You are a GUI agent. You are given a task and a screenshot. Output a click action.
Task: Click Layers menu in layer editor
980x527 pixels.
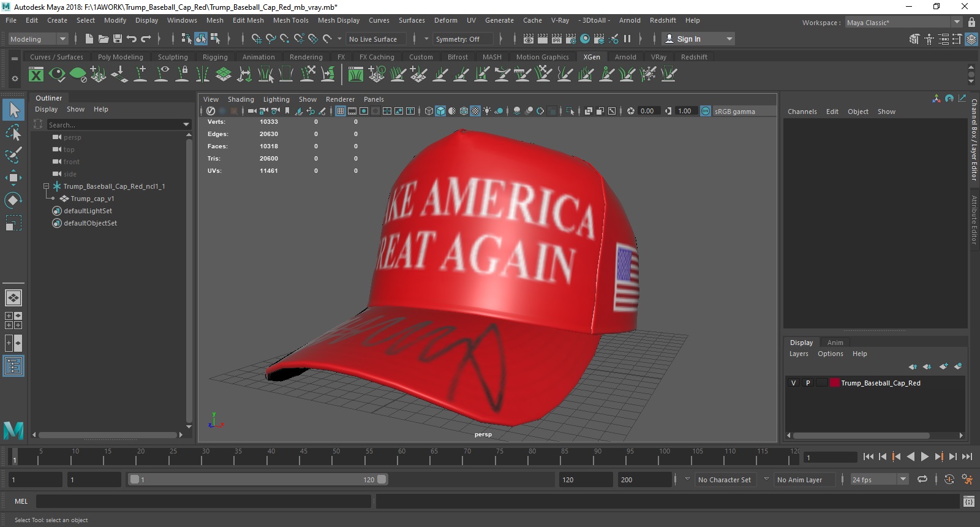(799, 354)
